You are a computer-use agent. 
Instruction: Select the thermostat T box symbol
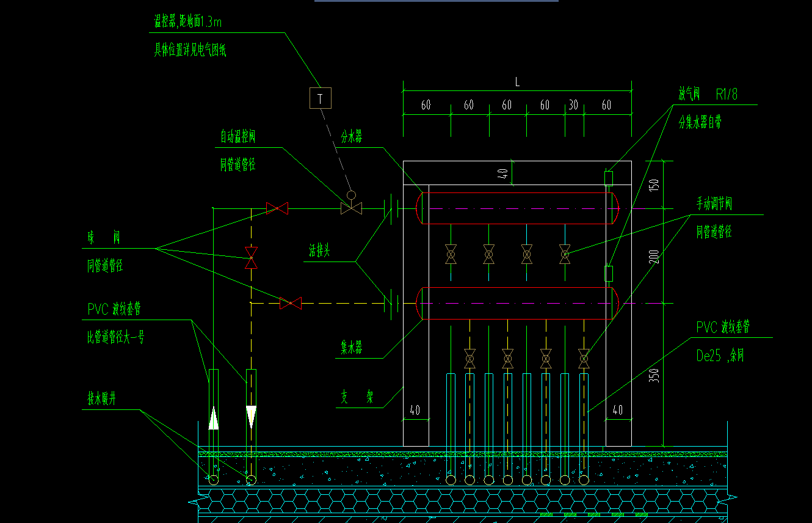pos(321,98)
